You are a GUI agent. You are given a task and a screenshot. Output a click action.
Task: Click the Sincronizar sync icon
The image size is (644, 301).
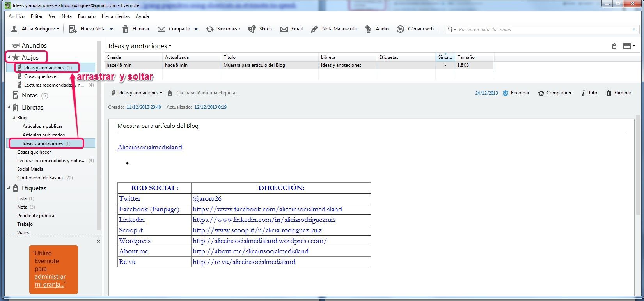210,29
